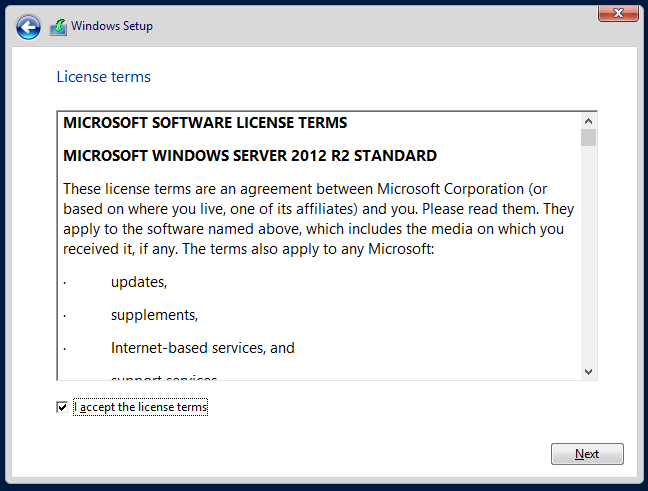
Task: Click the Next button
Action: point(587,454)
